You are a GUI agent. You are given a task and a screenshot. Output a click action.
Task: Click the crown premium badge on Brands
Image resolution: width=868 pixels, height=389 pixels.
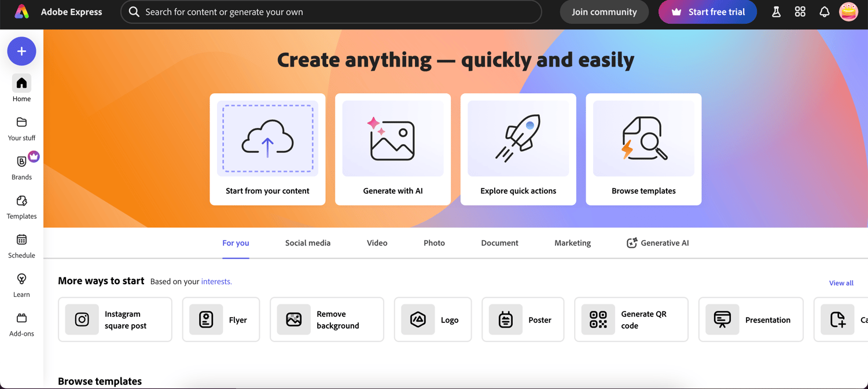34,156
